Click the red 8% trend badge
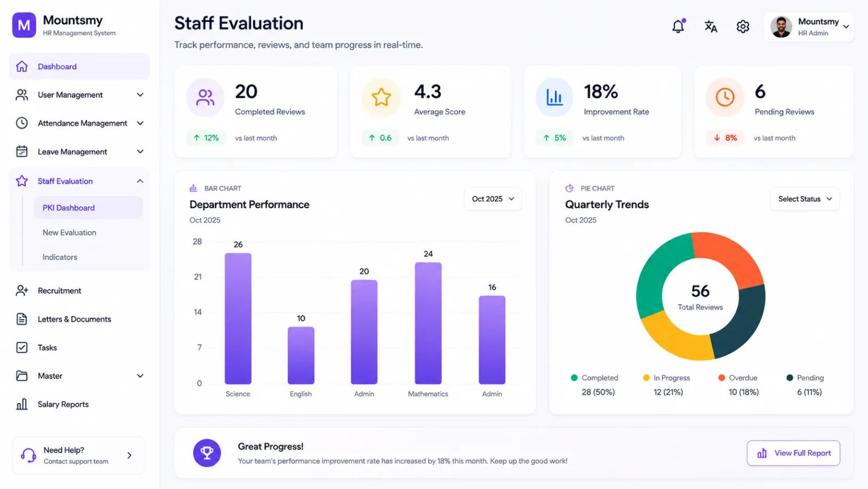 725,138
